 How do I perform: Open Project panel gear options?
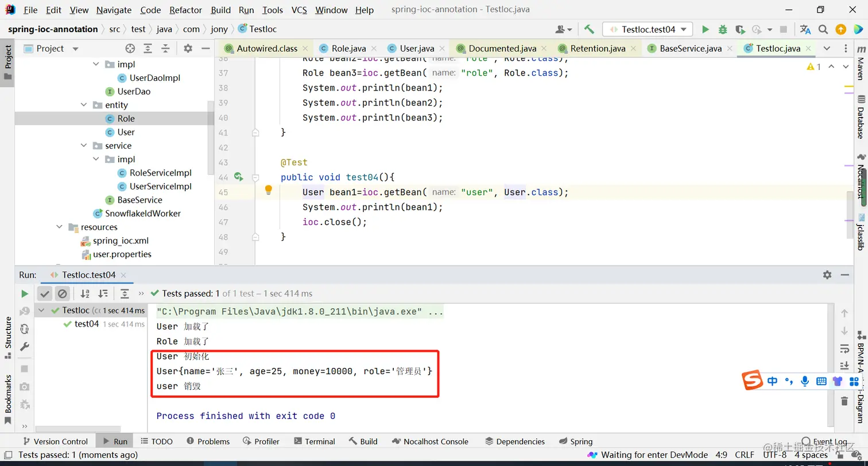[188, 49]
